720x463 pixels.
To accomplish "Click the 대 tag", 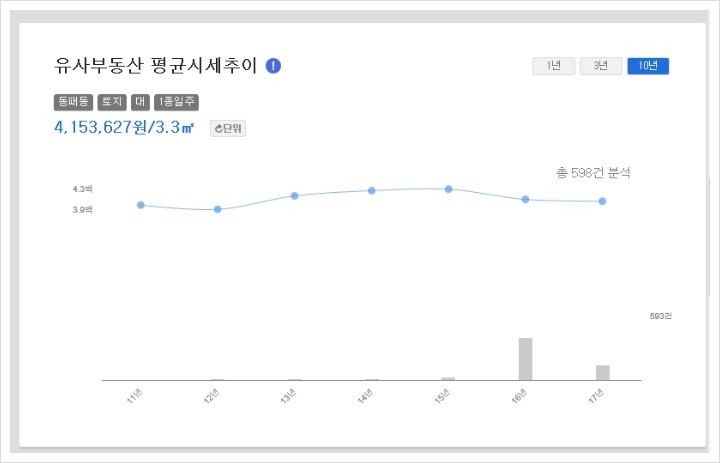I will (x=140, y=101).
